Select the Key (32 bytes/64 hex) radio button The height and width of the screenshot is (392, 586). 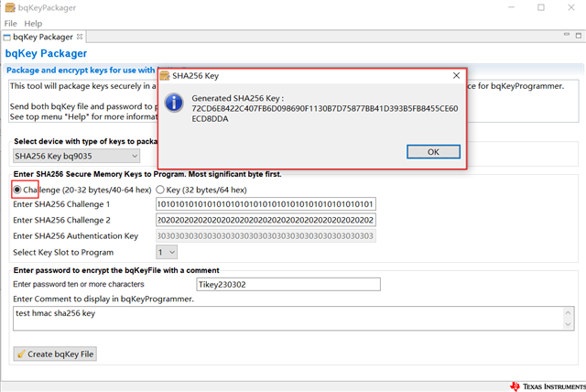coord(160,190)
